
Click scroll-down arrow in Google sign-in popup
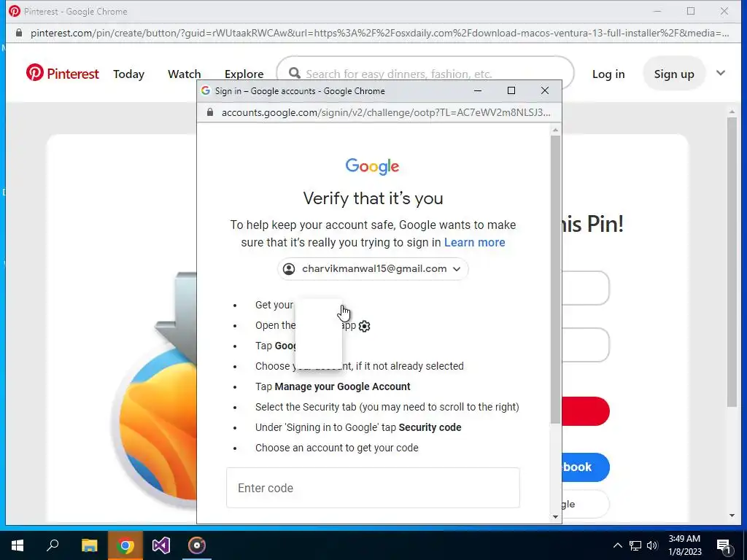[555, 517]
